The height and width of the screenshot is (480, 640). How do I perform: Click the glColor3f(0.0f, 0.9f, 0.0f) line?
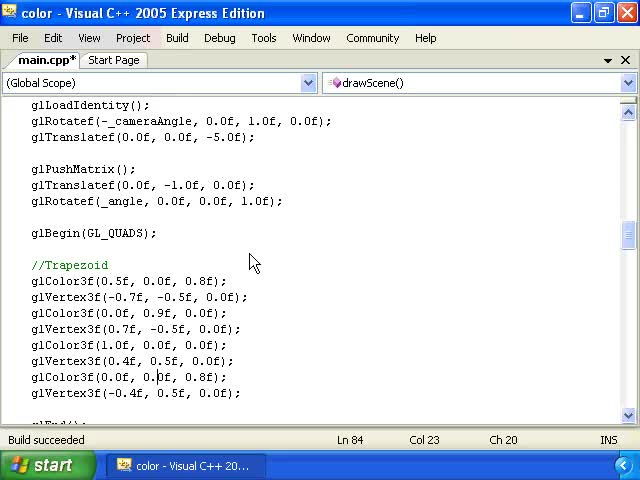129,313
